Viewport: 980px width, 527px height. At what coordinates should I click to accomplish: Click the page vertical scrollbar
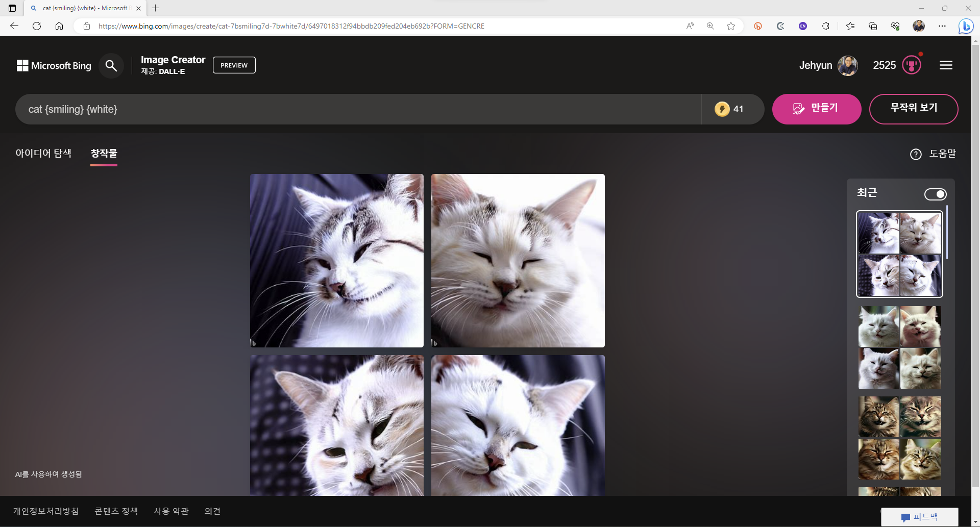(975, 265)
